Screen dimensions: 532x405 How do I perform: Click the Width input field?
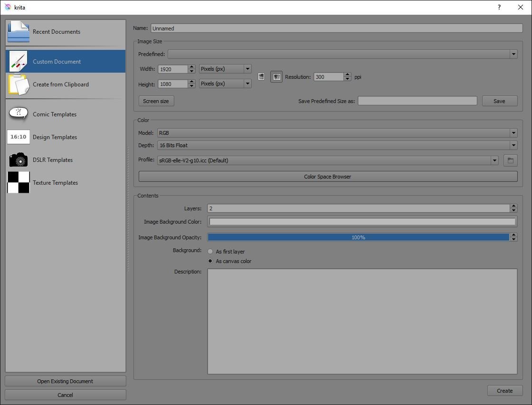pos(173,69)
